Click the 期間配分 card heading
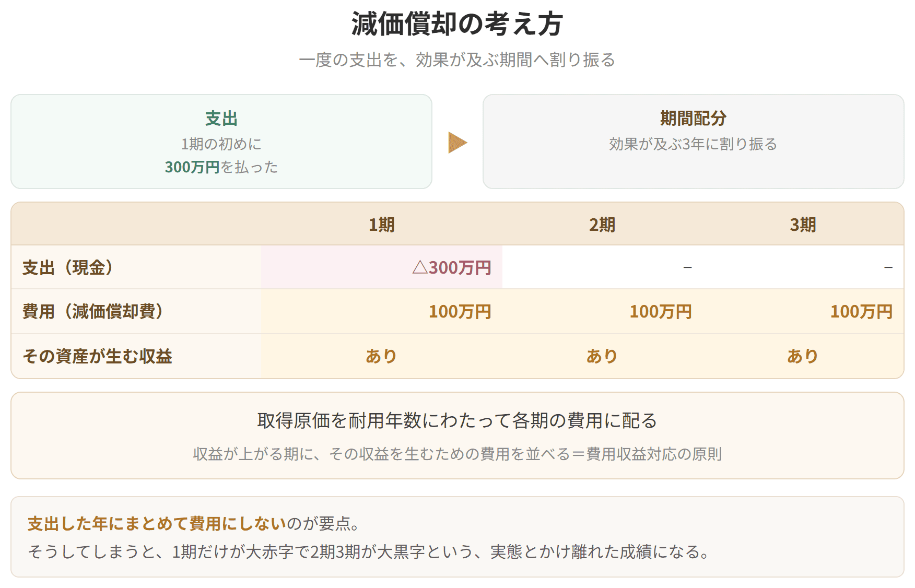The height and width of the screenshot is (588, 915). [x=694, y=119]
